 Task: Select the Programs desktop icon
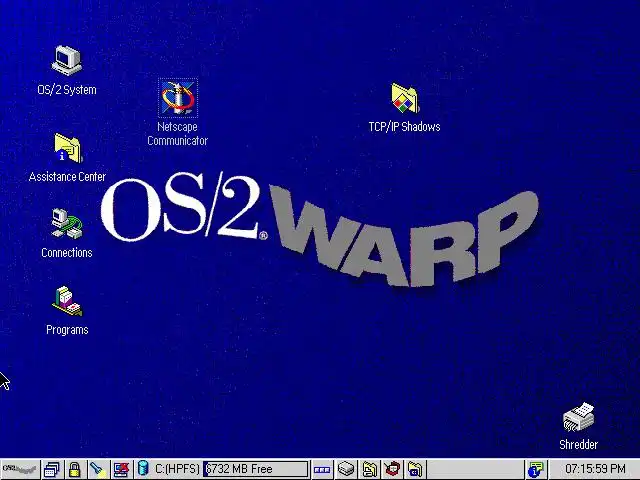pos(67,301)
